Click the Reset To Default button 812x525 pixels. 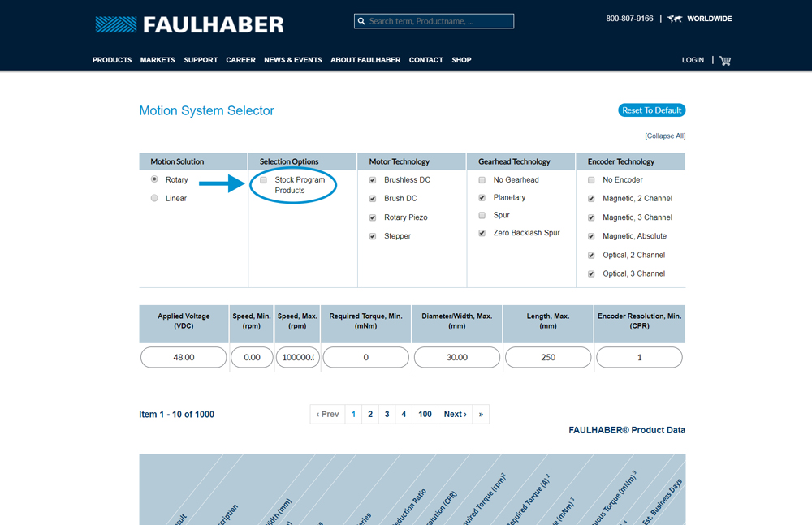(x=651, y=110)
